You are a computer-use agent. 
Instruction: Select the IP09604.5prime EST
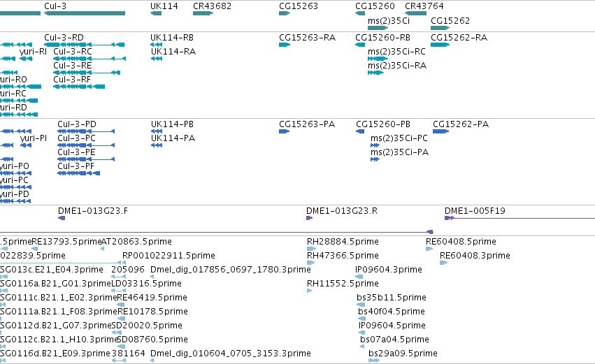pyautogui.click(x=361, y=333)
